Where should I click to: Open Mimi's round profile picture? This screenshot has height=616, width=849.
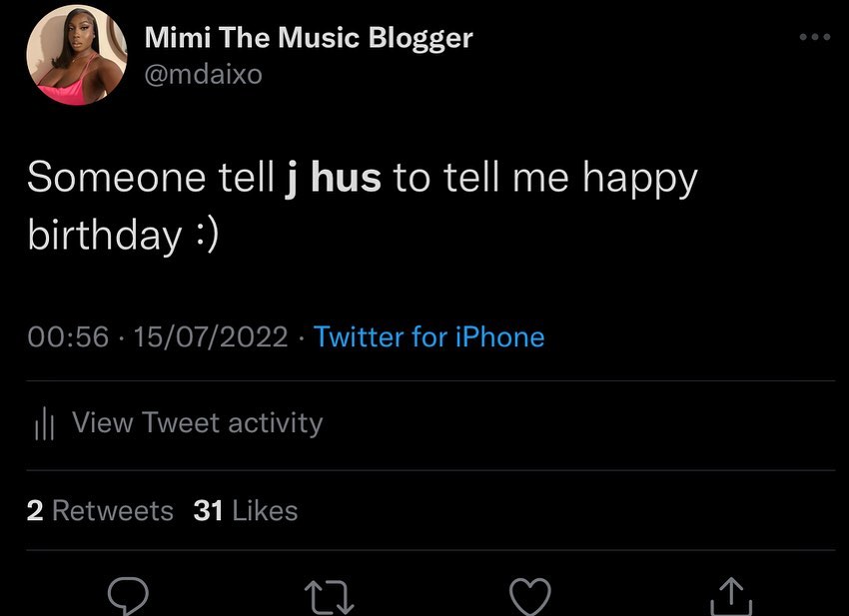tap(76, 55)
